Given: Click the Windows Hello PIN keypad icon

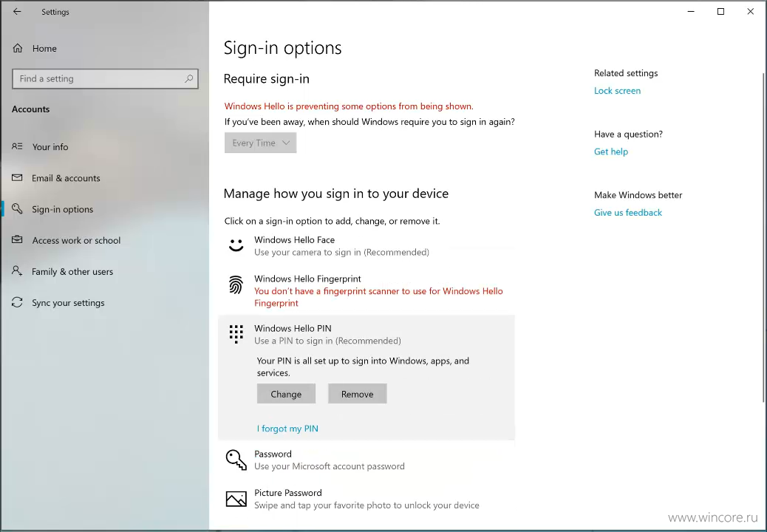Looking at the screenshot, I should click(236, 334).
